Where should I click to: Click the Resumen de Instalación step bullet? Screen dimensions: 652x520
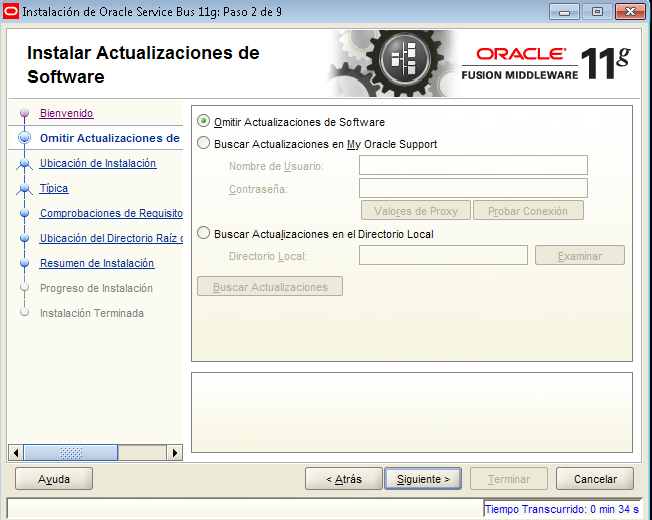(25, 263)
